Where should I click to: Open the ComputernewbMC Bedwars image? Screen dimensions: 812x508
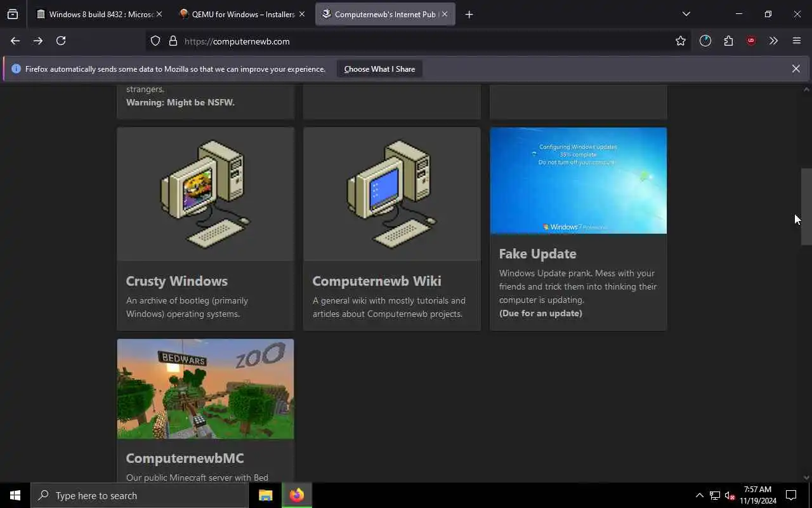coord(206,389)
